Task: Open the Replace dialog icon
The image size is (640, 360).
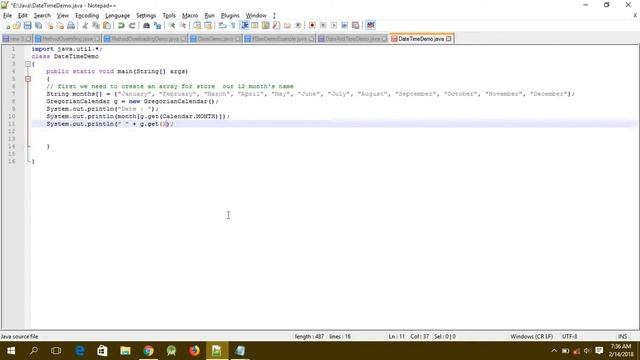Action: pyautogui.click(x=157, y=25)
